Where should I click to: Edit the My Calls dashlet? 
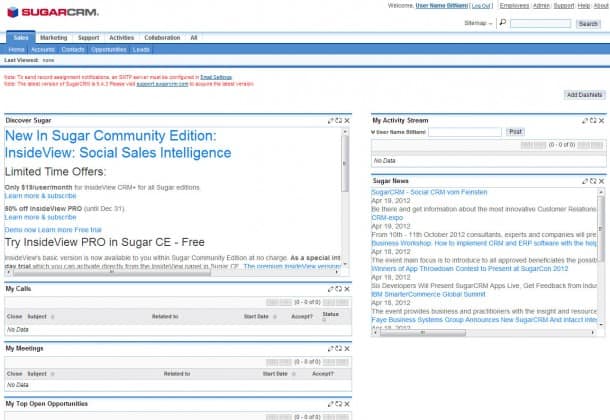(x=331, y=289)
